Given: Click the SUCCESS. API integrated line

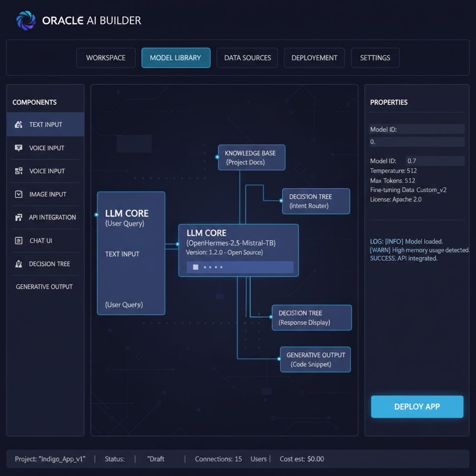Looking at the screenshot, I should point(404,258).
